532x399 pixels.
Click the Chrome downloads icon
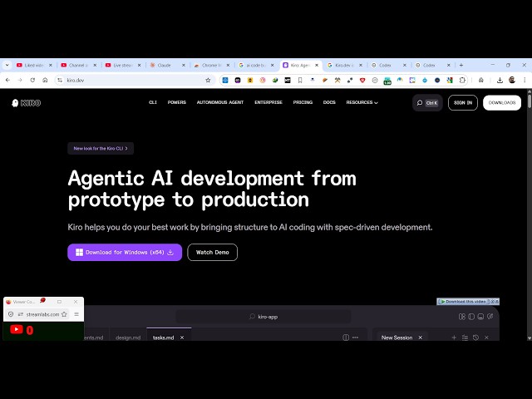point(500,81)
